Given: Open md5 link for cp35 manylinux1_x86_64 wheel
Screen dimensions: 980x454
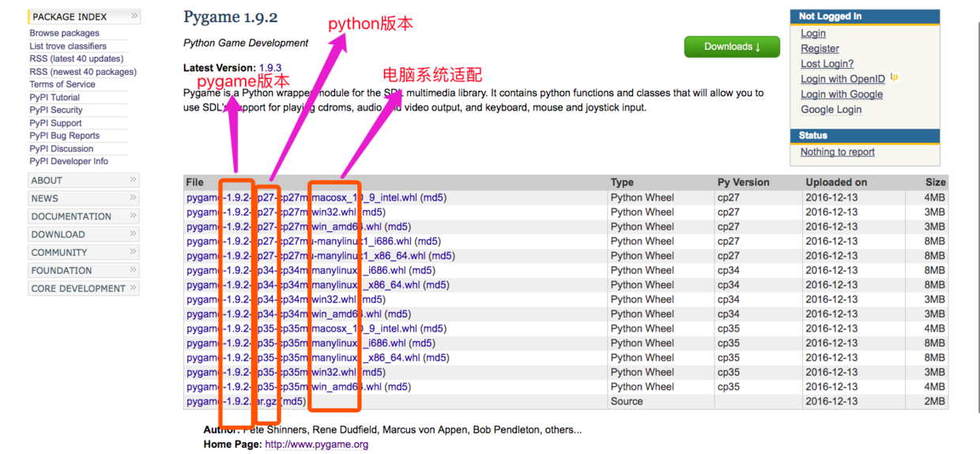Looking at the screenshot, I should click(x=436, y=358).
